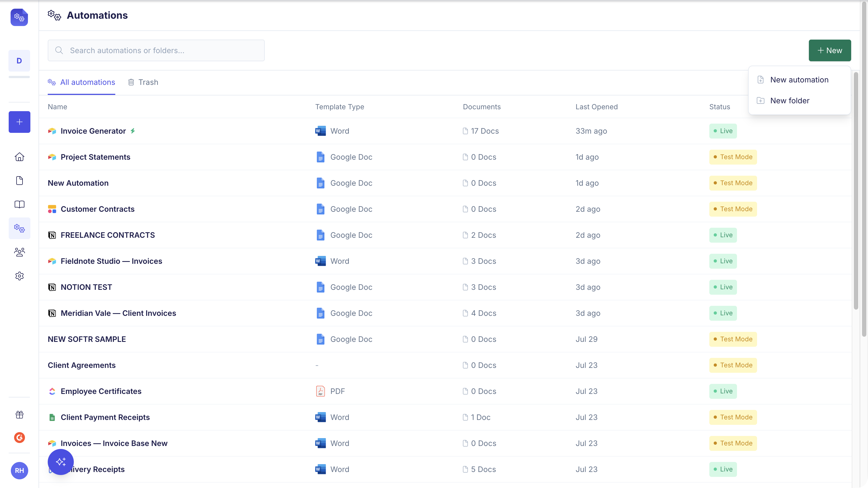This screenshot has width=868, height=488.
Task: Click the Live badge for Employee Certificates
Action: (723, 391)
